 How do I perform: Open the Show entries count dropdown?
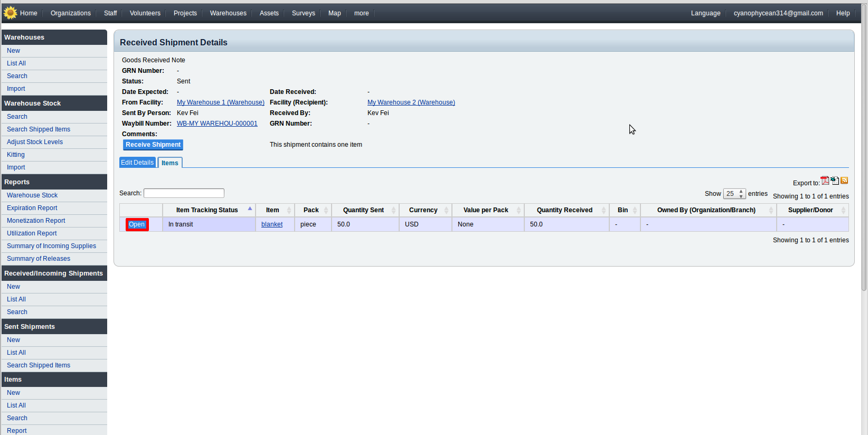pos(734,194)
